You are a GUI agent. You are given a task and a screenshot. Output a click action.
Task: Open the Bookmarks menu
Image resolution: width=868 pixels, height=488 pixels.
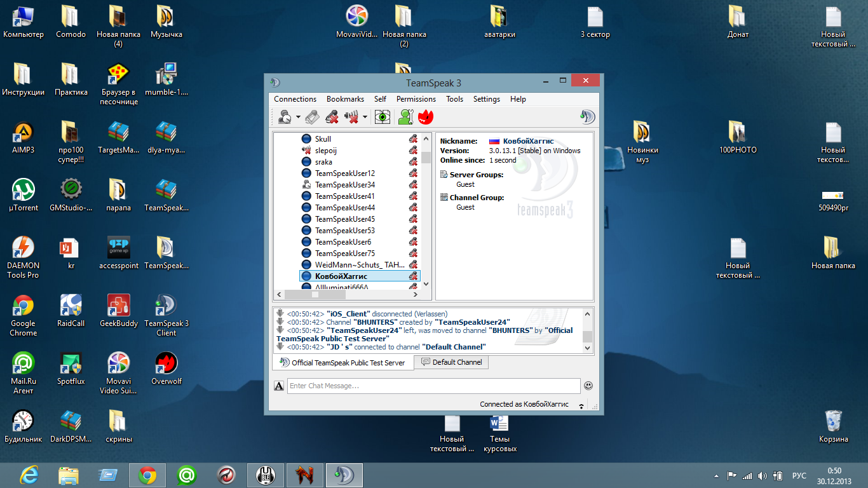(345, 99)
